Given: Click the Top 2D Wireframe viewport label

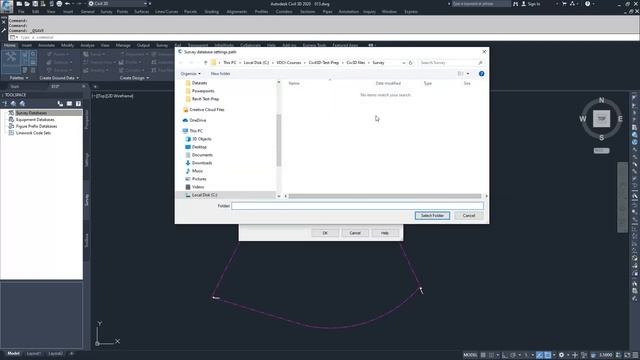Looking at the screenshot, I should (113, 96).
